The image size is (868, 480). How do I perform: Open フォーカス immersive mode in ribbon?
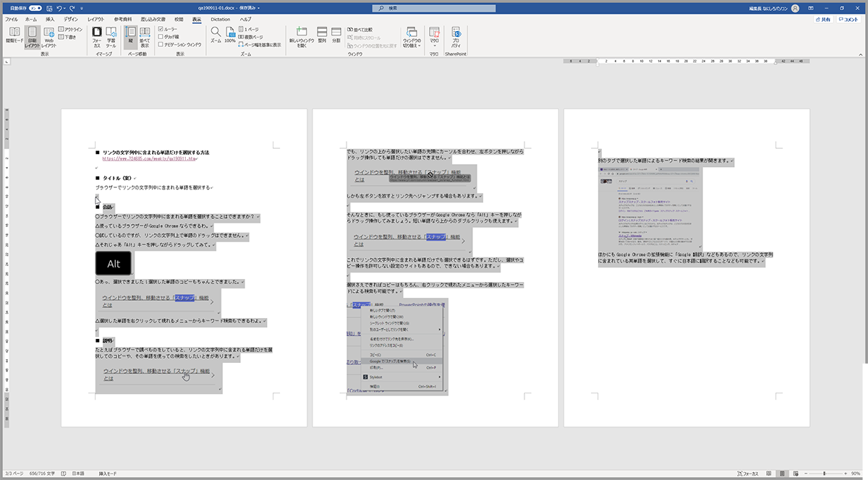coord(97,37)
